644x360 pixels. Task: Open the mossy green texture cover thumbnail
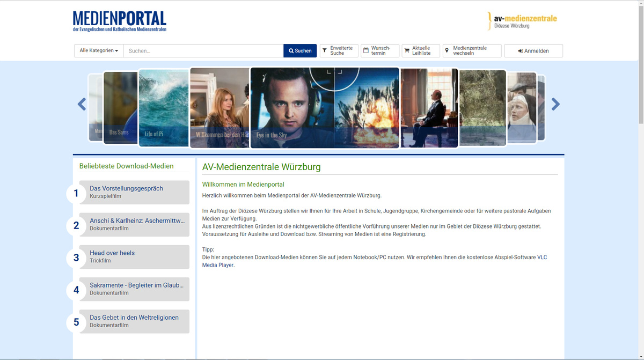482,107
